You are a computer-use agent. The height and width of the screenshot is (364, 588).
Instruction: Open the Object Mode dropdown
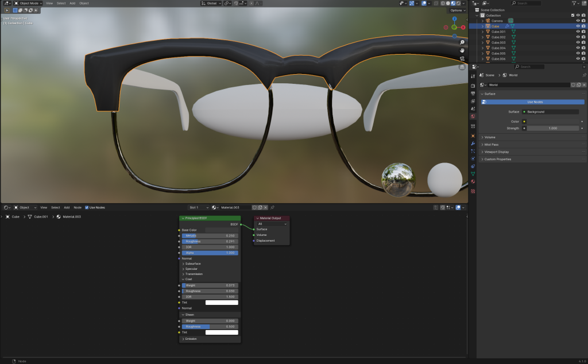(28, 3)
